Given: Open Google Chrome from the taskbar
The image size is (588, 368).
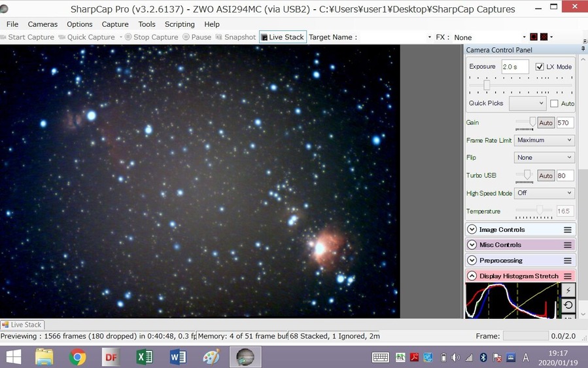Looking at the screenshot, I should coord(78,357).
